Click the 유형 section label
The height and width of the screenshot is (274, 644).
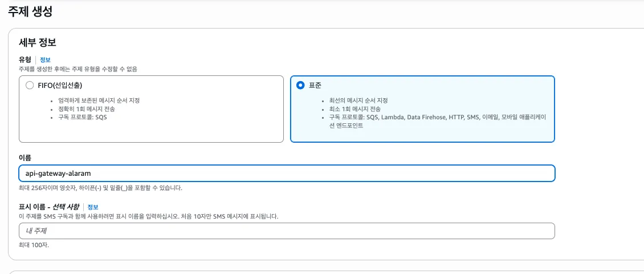pyautogui.click(x=25, y=60)
